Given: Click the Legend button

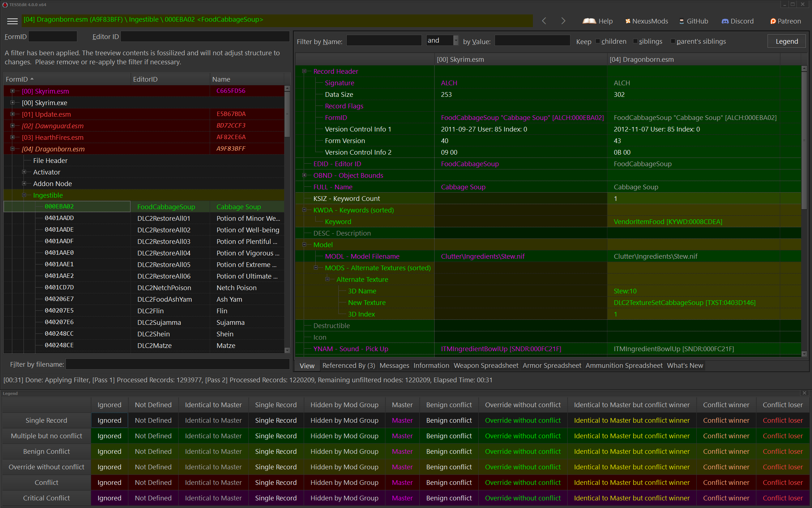Looking at the screenshot, I should [787, 41].
